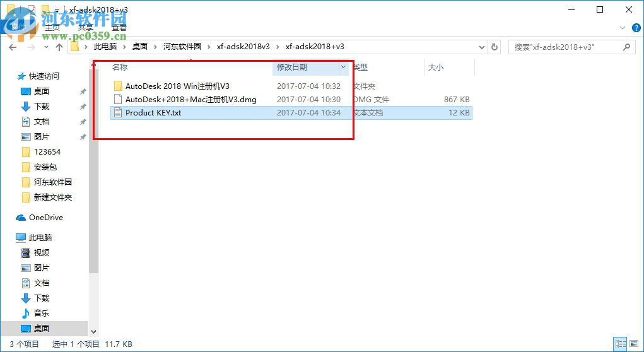Open 音乐 under 此电脑
Image resolution: width=644 pixels, height=352 pixels.
click(x=42, y=313)
